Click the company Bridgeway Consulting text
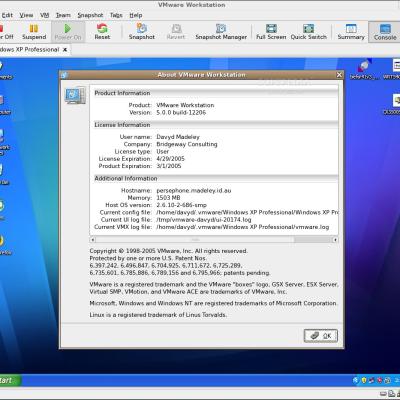Screen dimensions: 400x400 click(x=187, y=144)
